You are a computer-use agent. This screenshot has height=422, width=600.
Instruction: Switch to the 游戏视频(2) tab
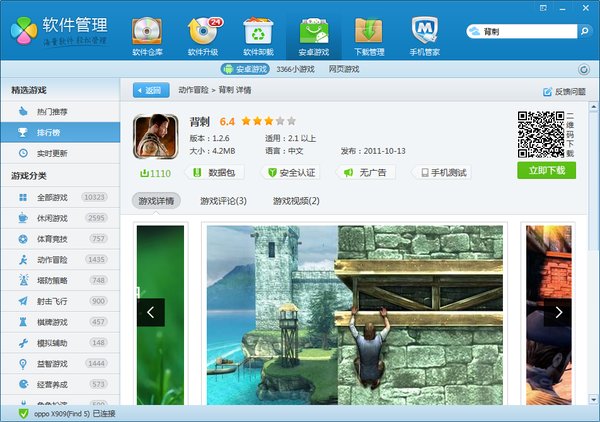pyautogui.click(x=296, y=201)
